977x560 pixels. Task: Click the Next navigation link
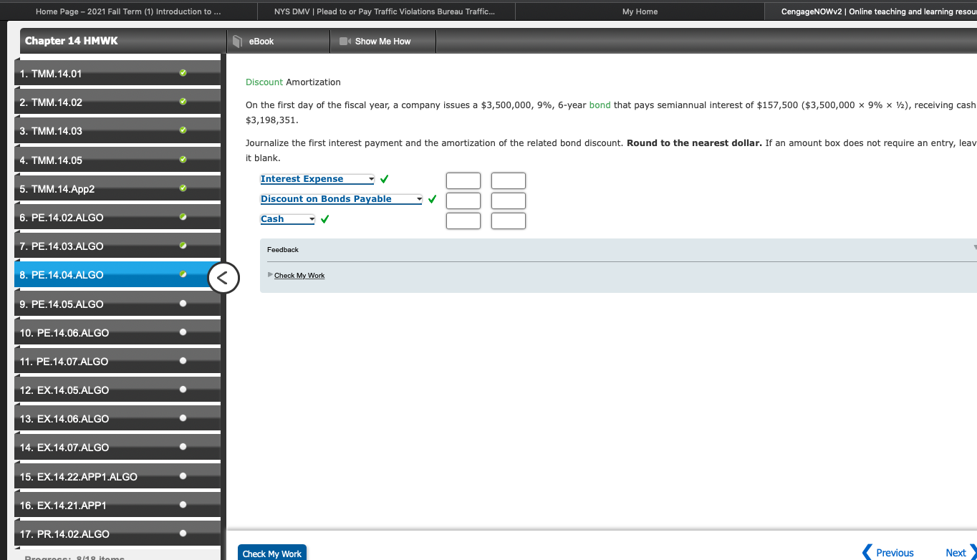coord(956,552)
